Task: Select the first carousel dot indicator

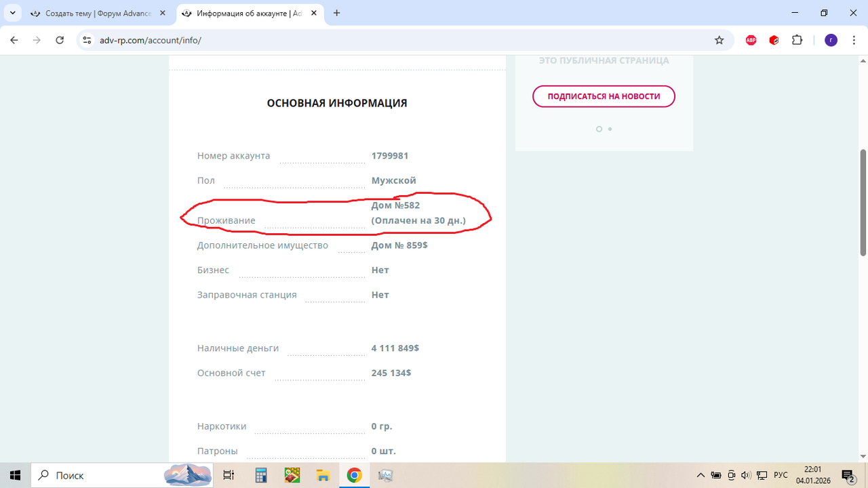Action: 599,129
